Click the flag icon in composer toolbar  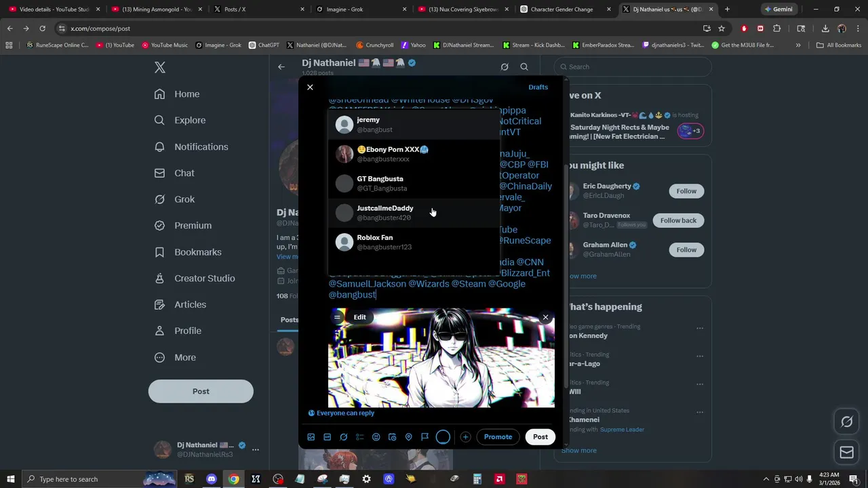(x=425, y=437)
